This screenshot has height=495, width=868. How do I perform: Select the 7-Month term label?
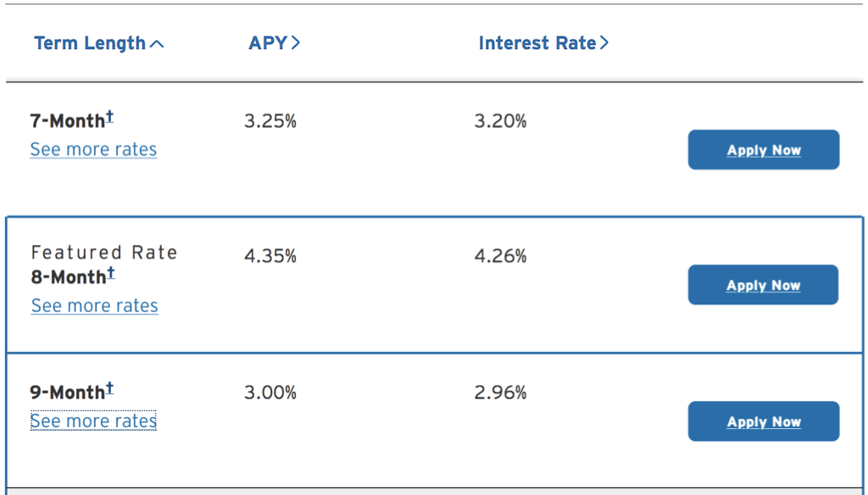(68, 121)
